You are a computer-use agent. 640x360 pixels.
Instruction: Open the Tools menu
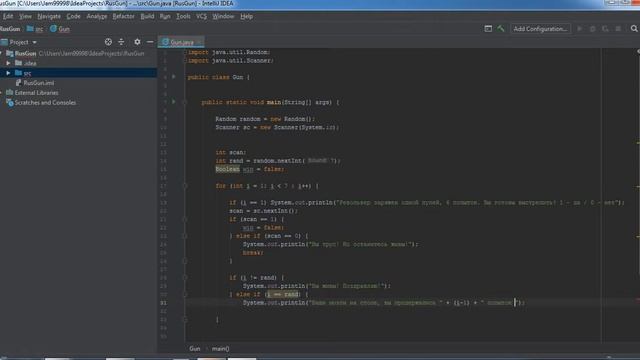pos(183,16)
